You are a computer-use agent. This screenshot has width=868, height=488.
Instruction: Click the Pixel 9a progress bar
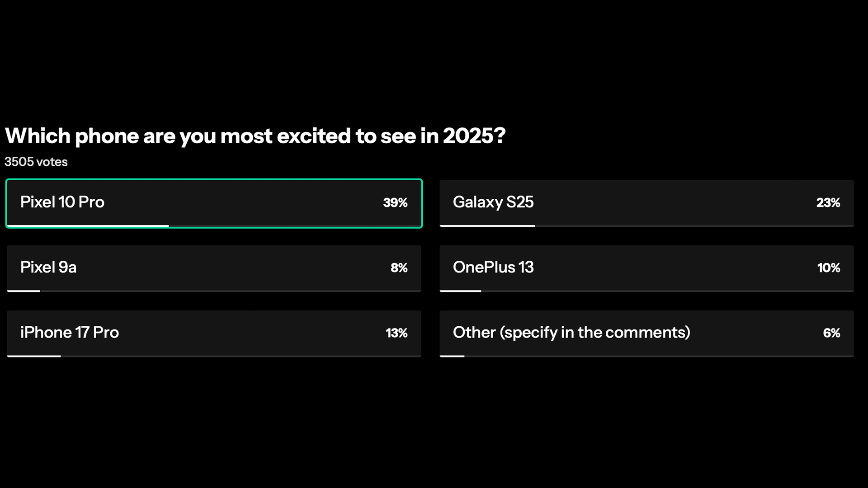[214, 291]
